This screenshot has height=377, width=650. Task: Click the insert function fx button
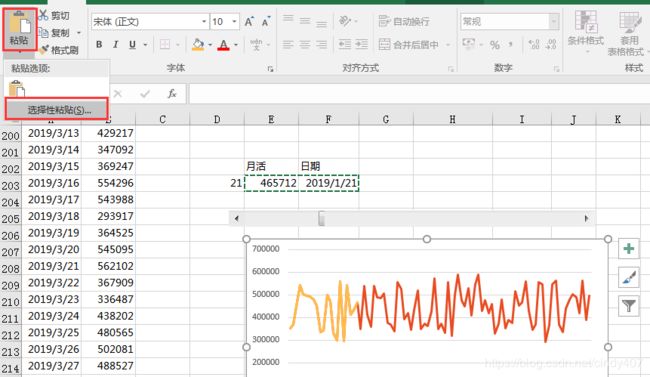(x=172, y=94)
